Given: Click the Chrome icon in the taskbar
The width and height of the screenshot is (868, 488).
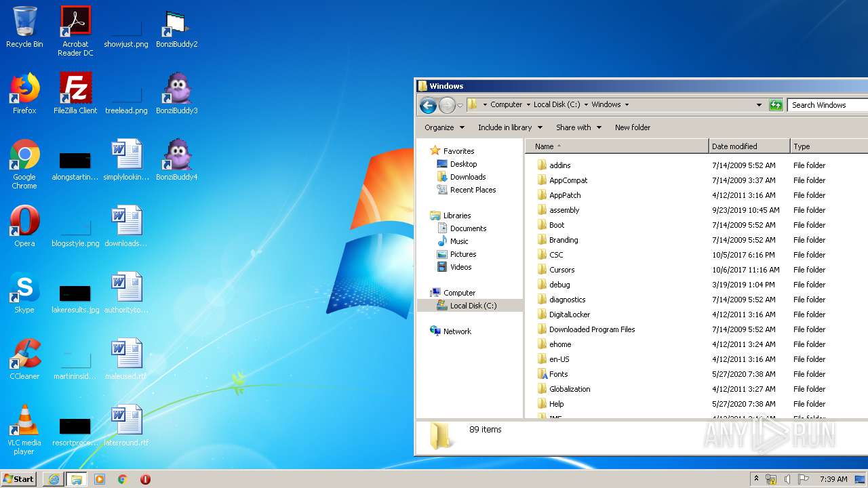Looking at the screenshot, I should [x=123, y=479].
